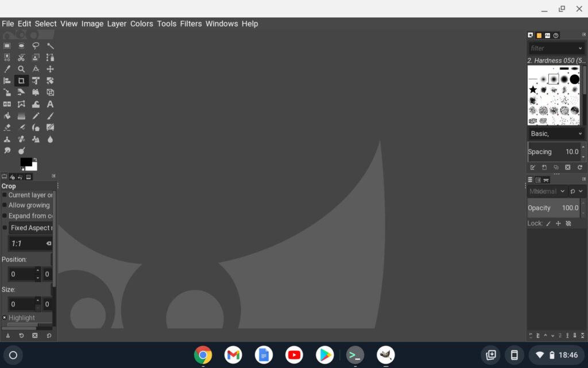Toggle Lock alpha channel icon

tap(568, 224)
